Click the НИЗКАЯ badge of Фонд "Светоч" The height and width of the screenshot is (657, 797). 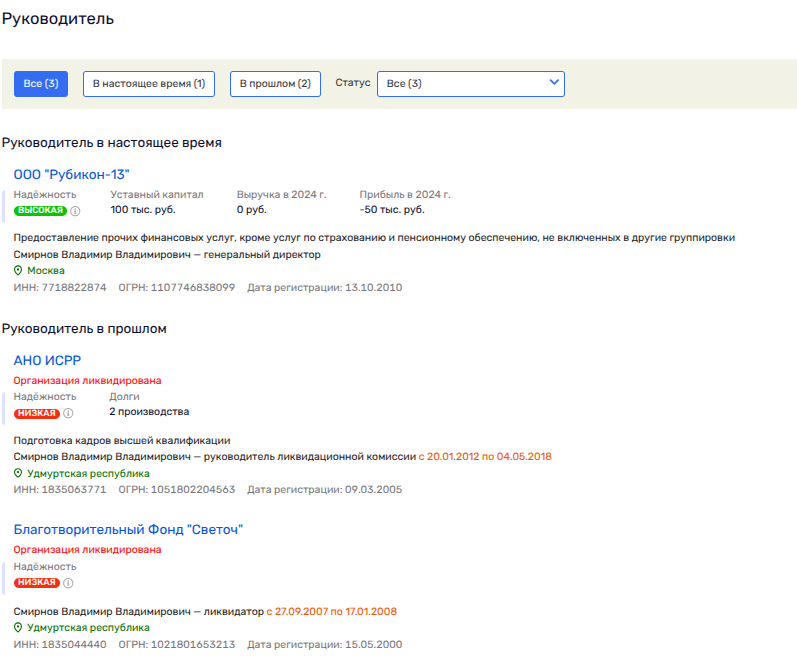[37, 583]
